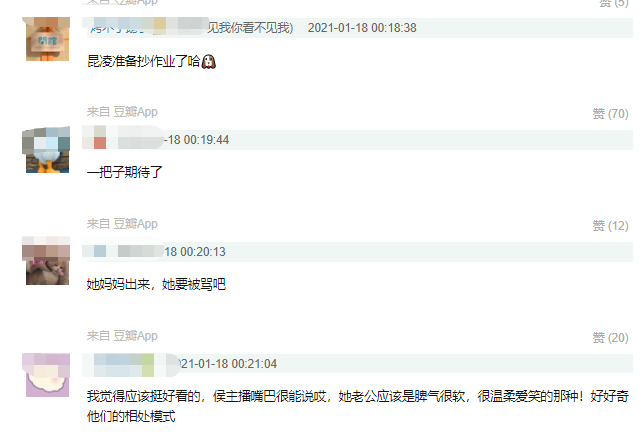This screenshot has height=442, width=643.
Task: Open the username ending 见我你看不见我)
Action: click(191, 27)
